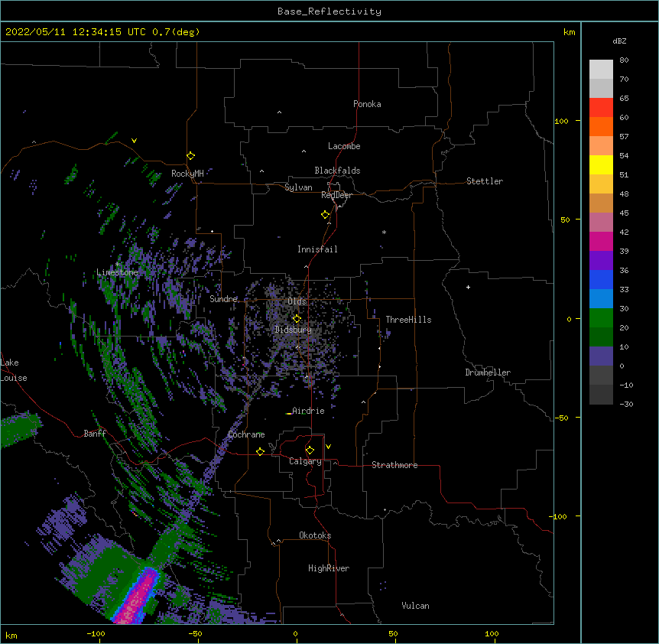Image resolution: width=659 pixels, height=644 pixels.
Task: Click the HighRiver town label
Action: click(x=329, y=568)
